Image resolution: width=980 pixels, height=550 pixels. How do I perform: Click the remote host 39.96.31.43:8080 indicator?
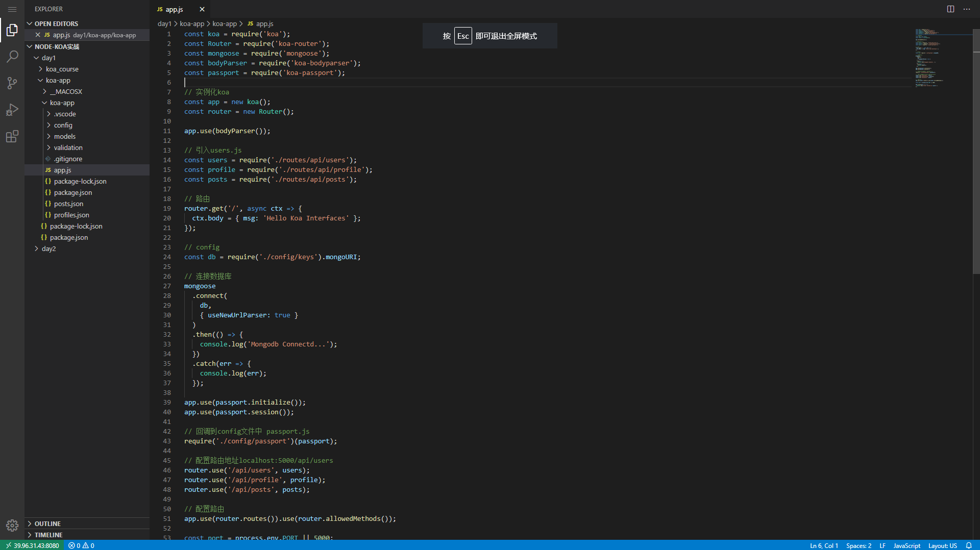pyautogui.click(x=32, y=545)
